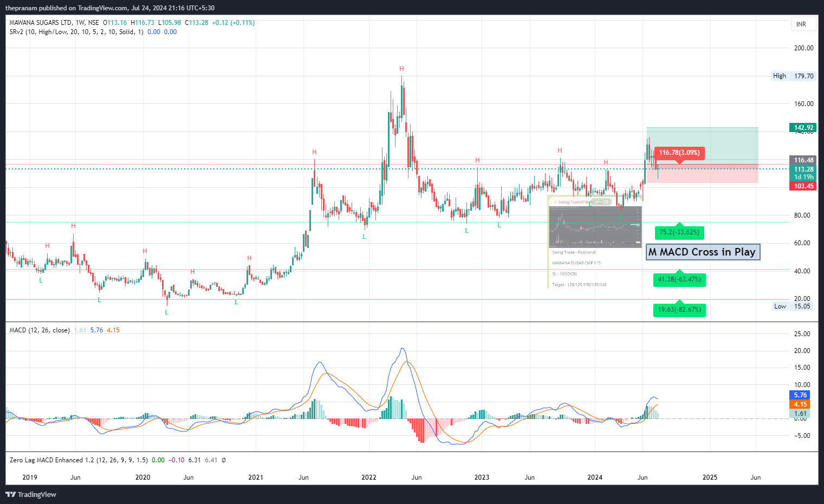Click the green 41.38(-63.47%) label
824x504 pixels.
pos(679,279)
